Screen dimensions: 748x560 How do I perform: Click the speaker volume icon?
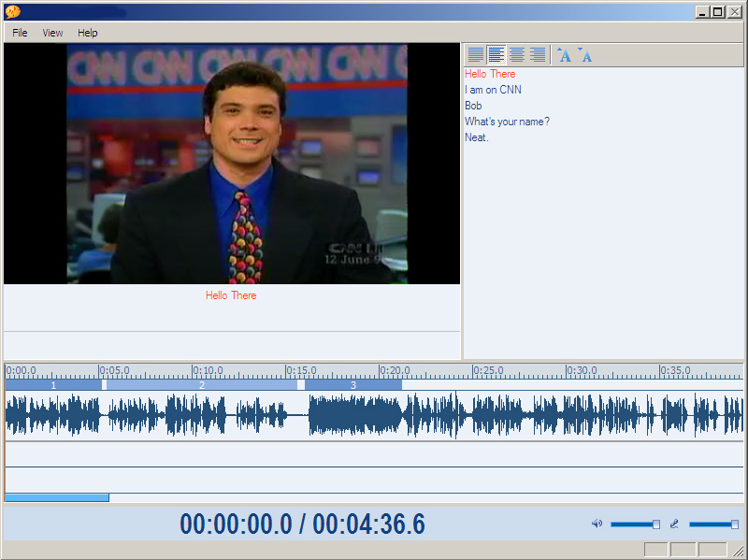[x=597, y=524]
